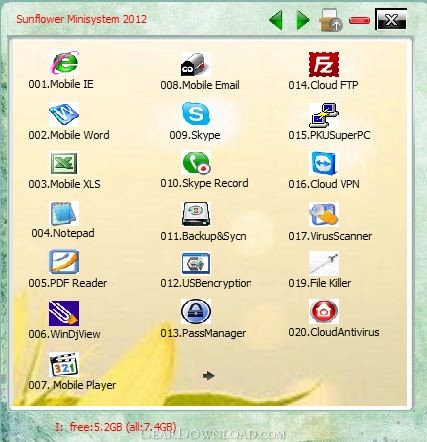
Task: Click the '001.Mobile IE' label
Action: point(61,84)
